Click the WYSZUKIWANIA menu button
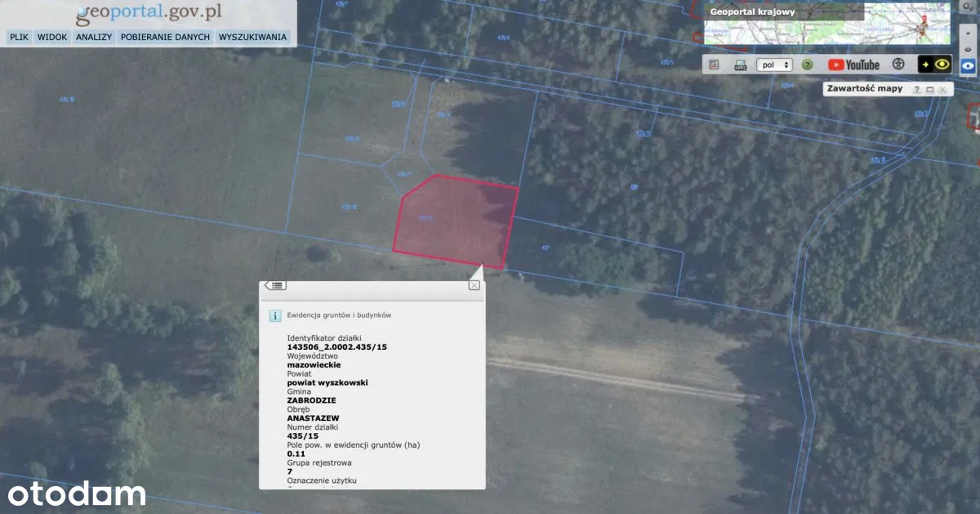This screenshot has width=980, height=514. coord(252,37)
